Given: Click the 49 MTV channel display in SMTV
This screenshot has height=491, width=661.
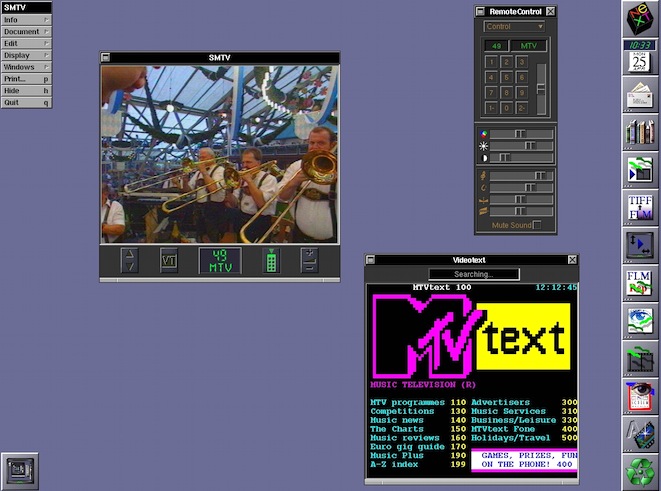Looking at the screenshot, I should (220, 261).
